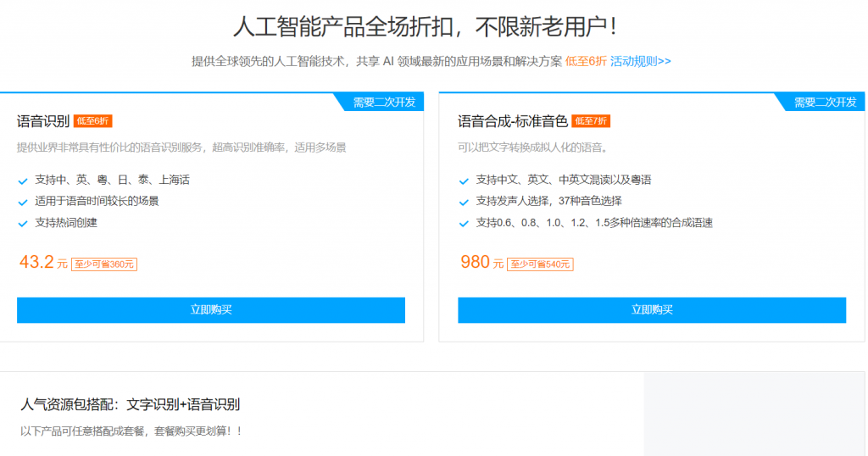
Task: Click checkmark beside 适用于语音时间较长的场景
Action: tap(23, 203)
